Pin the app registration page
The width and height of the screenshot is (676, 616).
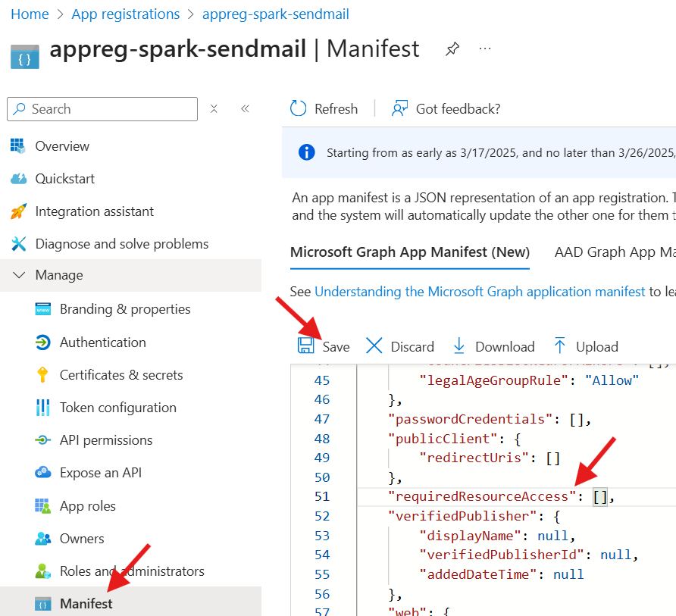click(452, 49)
